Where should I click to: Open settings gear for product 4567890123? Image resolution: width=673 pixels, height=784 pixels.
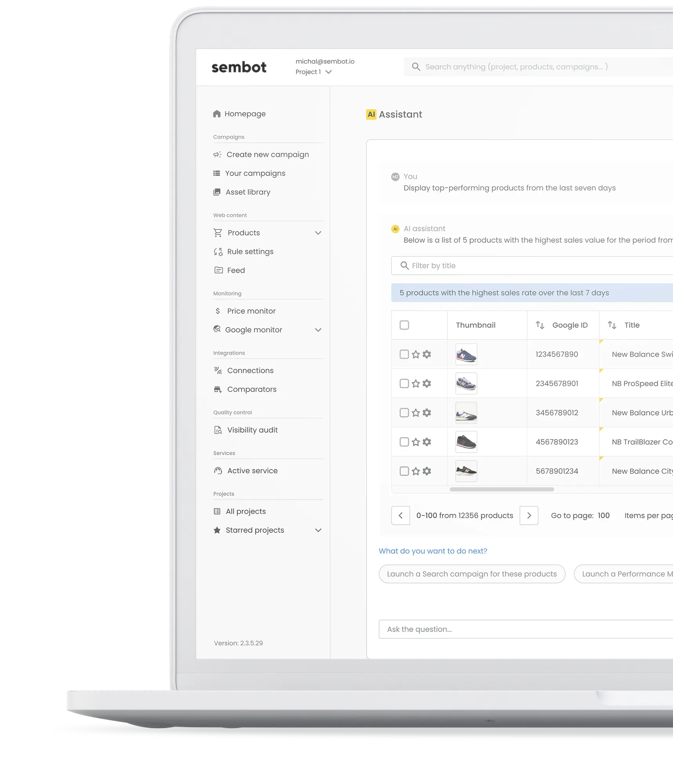click(427, 442)
